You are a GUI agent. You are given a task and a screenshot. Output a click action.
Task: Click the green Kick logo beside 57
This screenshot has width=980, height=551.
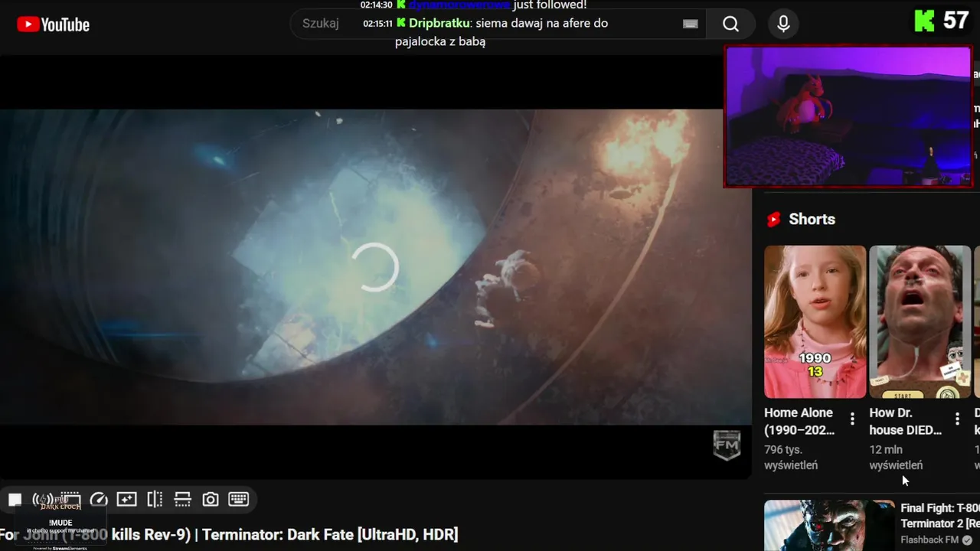(925, 21)
